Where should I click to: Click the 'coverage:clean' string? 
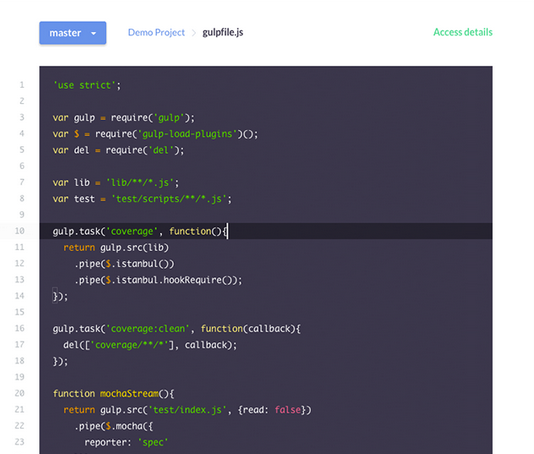pos(147,329)
